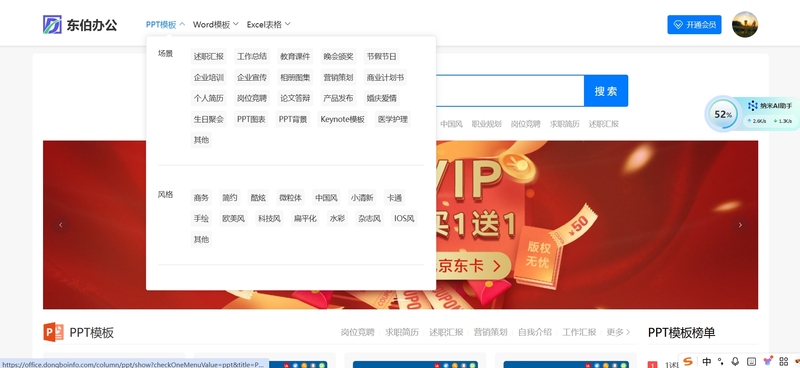Open the Sogou soft keyboard icon
The height and width of the screenshot is (368, 800).
click(x=751, y=361)
